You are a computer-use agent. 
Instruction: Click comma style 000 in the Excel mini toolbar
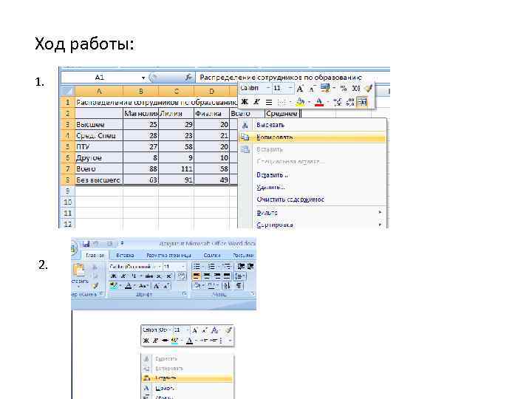tap(355, 89)
